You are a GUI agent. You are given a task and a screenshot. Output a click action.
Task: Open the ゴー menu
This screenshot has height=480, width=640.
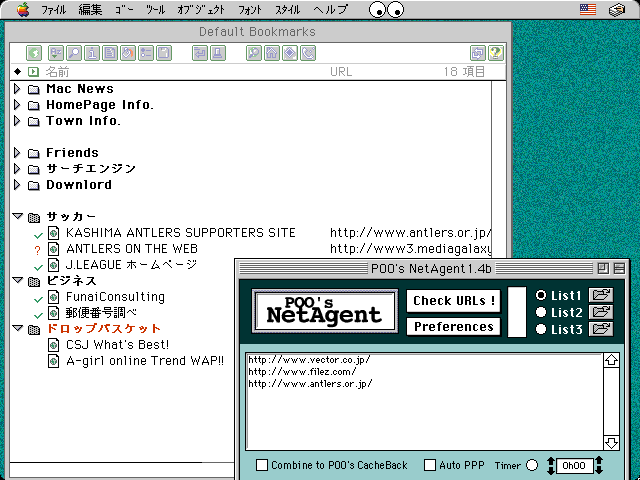tap(124, 10)
